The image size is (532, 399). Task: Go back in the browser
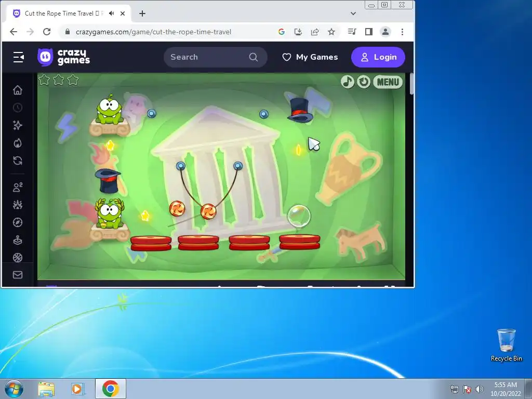(14, 32)
